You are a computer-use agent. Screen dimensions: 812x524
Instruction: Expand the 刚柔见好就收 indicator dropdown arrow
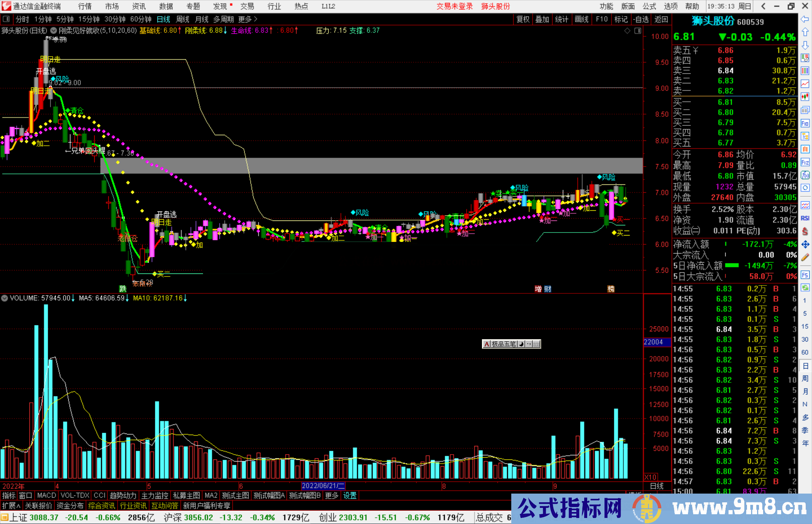pyautogui.click(x=54, y=30)
